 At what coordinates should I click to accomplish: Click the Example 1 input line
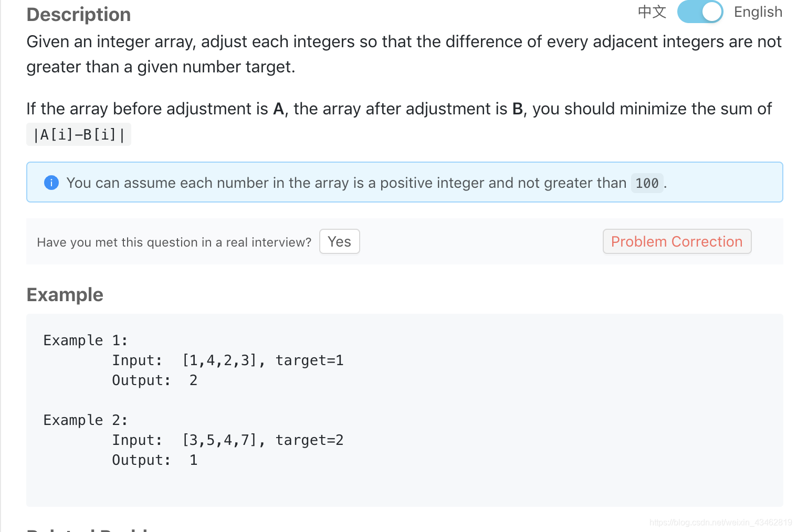coord(227,360)
